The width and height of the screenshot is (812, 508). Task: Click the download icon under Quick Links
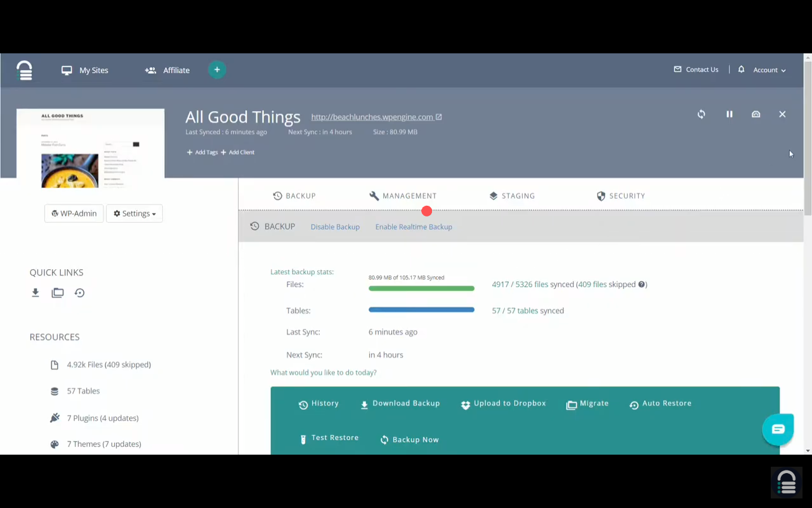click(x=36, y=293)
